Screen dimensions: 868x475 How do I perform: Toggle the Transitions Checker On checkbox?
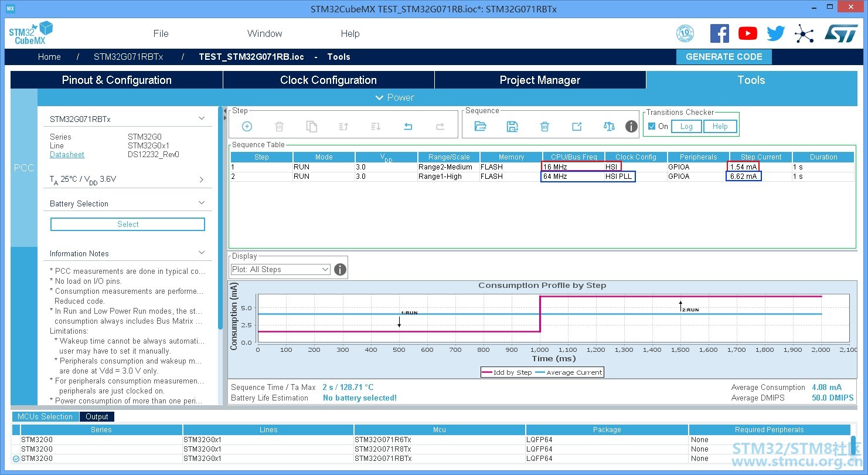(652, 126)
